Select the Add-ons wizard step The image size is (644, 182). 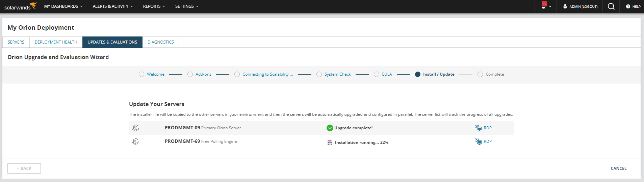pos(199,74)
